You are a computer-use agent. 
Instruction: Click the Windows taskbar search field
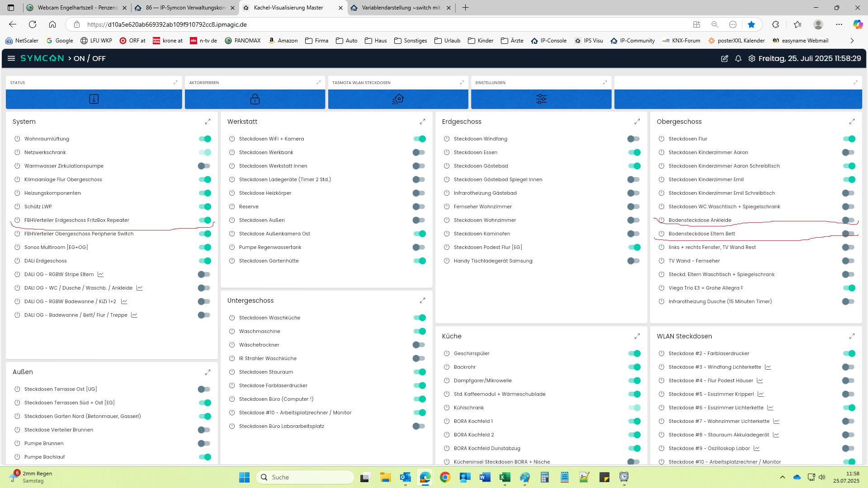tap(305, 477)
